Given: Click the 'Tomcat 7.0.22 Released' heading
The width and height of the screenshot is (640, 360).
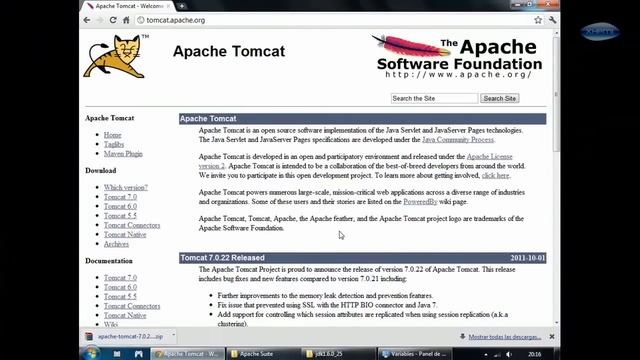Looking at the screenshot, I should coord(222,258).
